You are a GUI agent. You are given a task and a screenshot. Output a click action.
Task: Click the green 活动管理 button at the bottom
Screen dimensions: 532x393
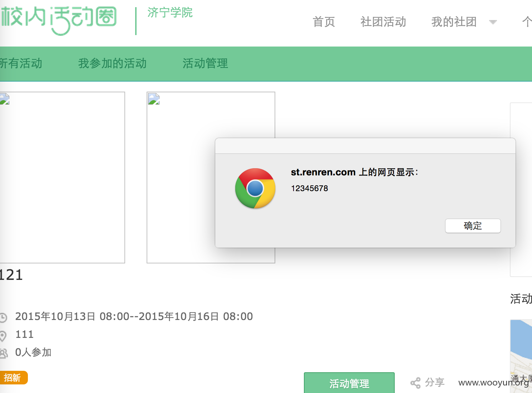(349, 383)
